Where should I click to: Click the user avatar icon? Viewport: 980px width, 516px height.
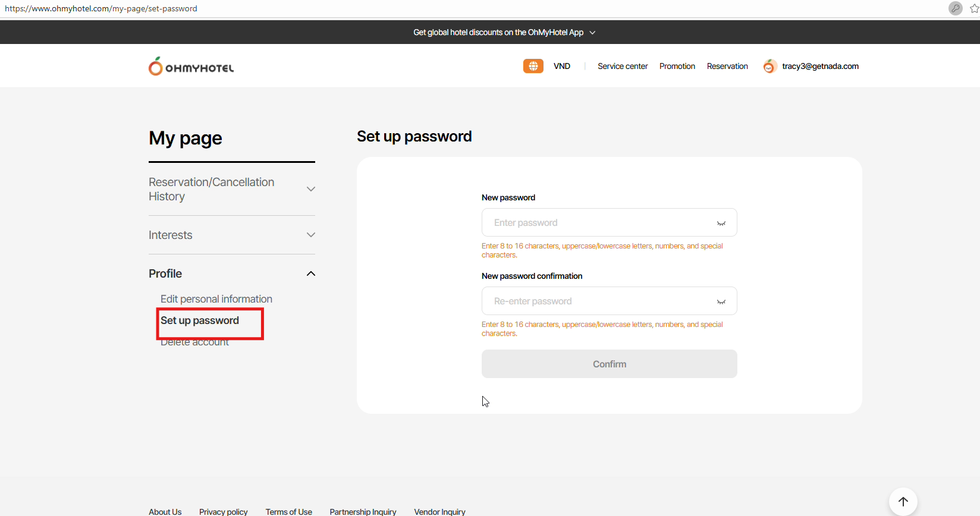(769, 66)
